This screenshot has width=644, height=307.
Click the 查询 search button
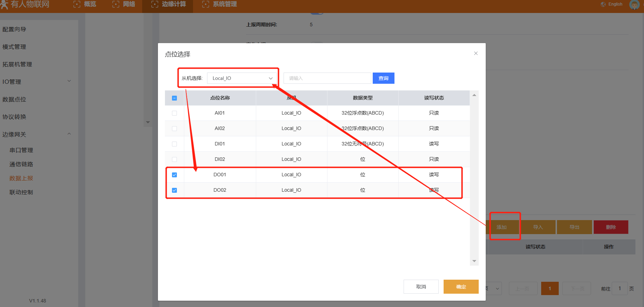383,78
